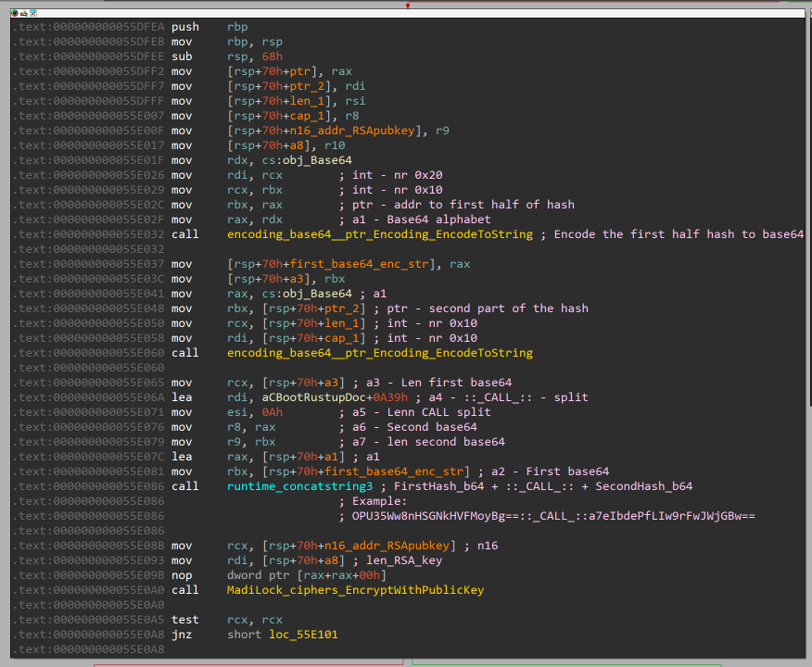Screen dimensions: 812x667
Task: Select address .text:000000000055DFEA
Action: [89, 27]
